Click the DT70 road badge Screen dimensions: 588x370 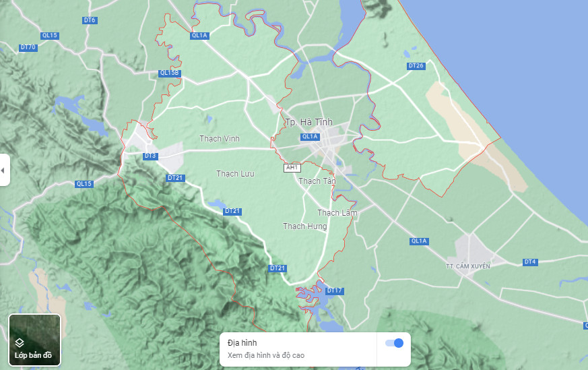pyautogui.click(x=28, y=48)
